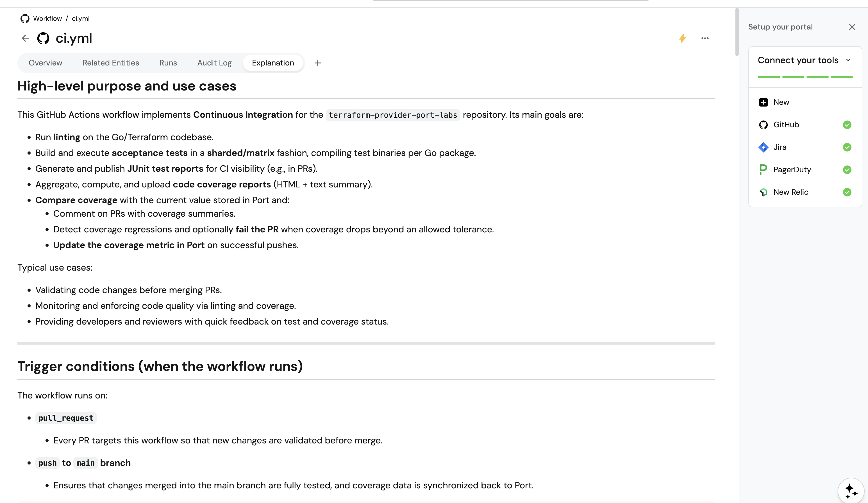Screen dimensions: 868x503
Task: Click the yellow lightning bolt actions icon
Action: pos(682,38)
